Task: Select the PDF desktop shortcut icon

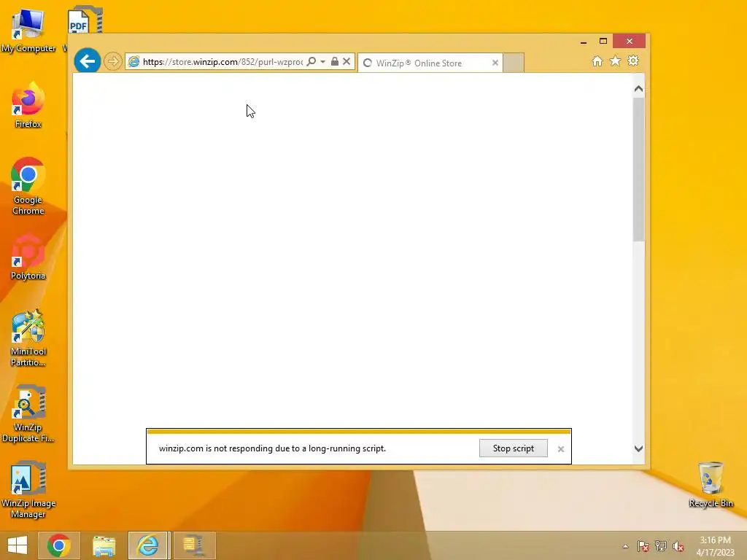Action: click(x=85, y=20)
